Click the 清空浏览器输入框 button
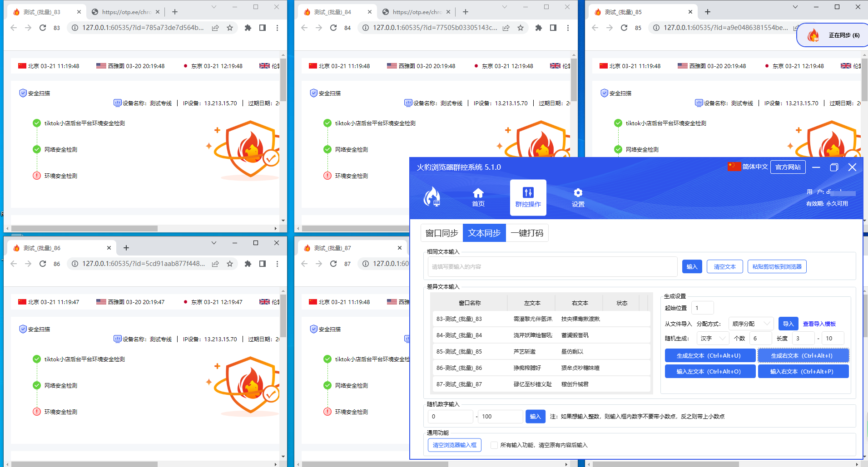Screen dimensions: 868x467 click(454, 445)
